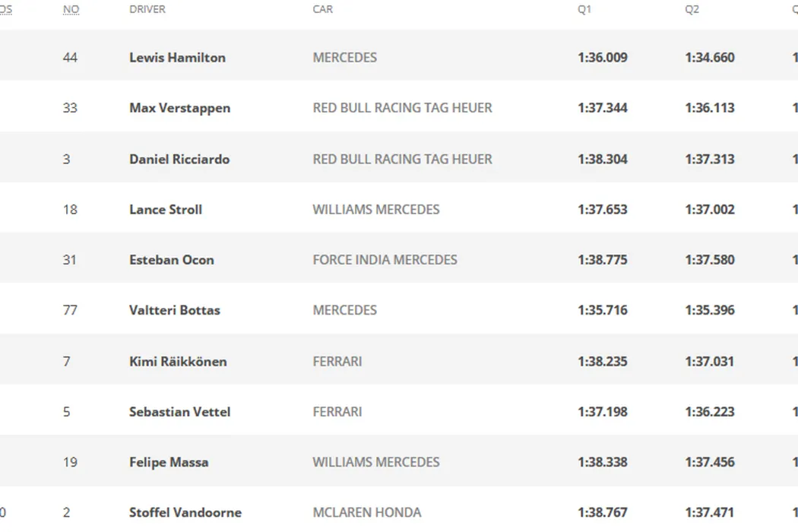Click MCLAREN HONDA car cell
This screenshot has width=798, height=532.
coord(367,513)
